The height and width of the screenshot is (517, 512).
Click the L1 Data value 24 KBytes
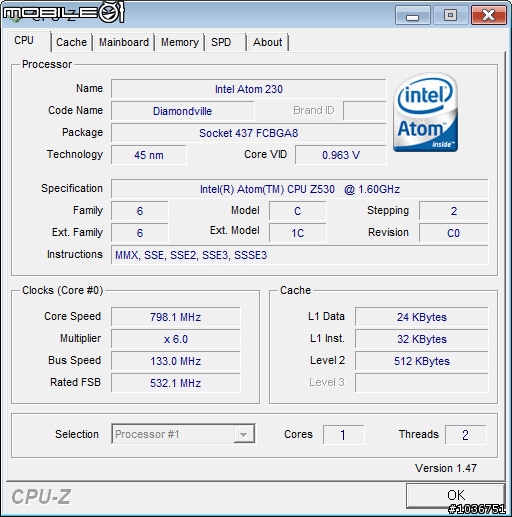[422, 317]
